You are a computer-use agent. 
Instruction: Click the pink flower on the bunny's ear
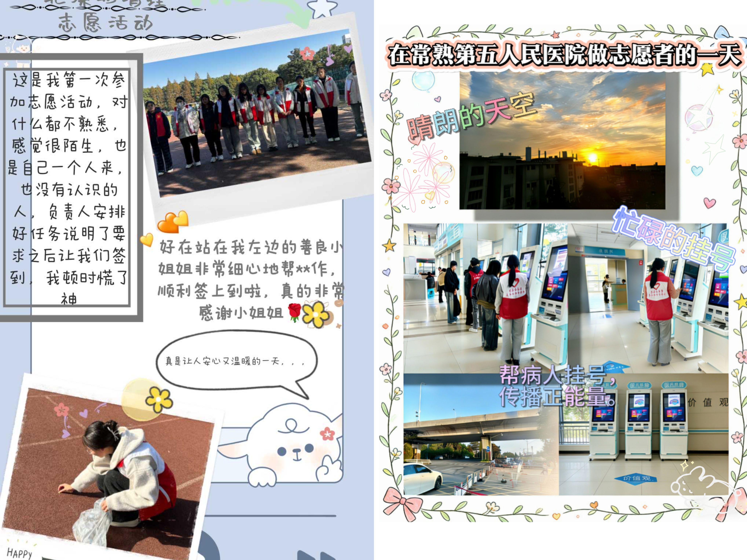327,434
